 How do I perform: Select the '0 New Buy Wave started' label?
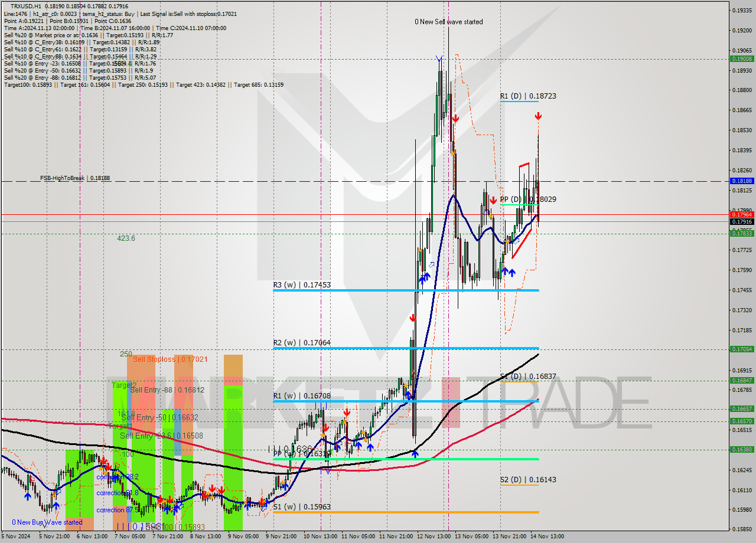(47, 522)
